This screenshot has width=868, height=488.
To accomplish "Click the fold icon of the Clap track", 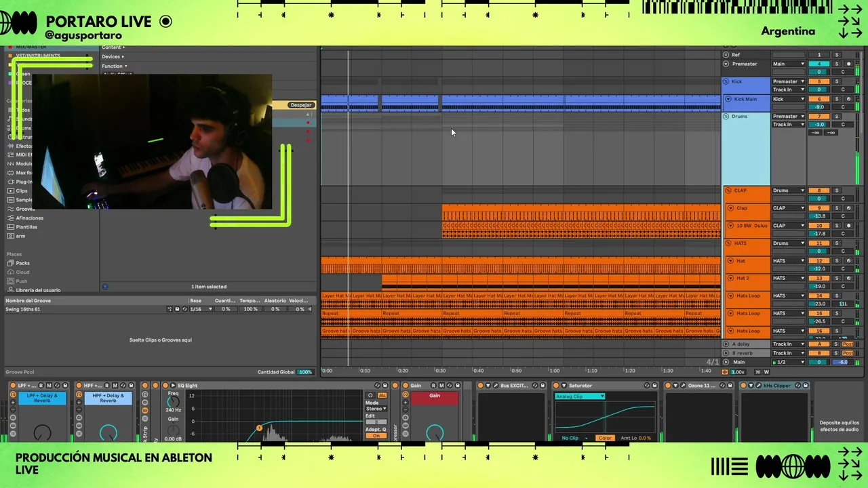I will (x=731, y=208).
